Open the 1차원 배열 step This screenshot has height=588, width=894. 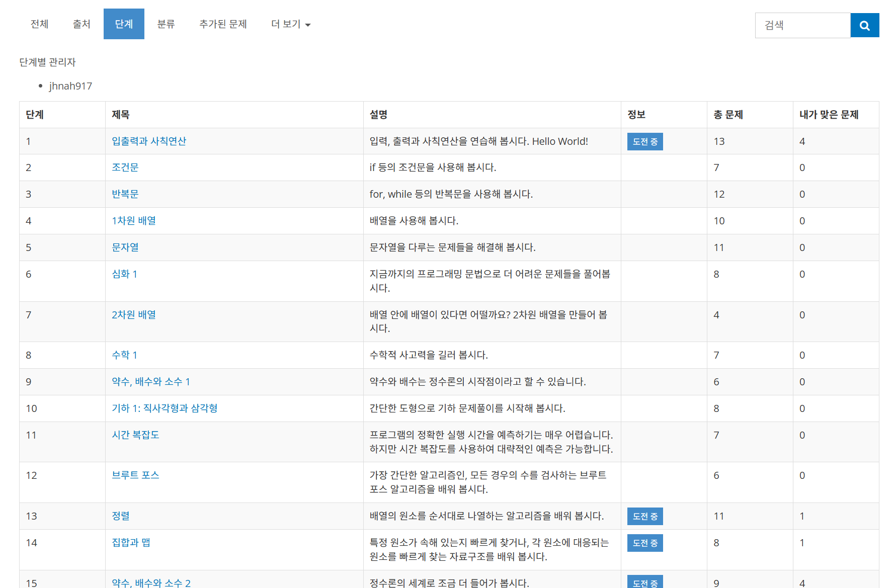pyautogui.click(x=133, y=220)
